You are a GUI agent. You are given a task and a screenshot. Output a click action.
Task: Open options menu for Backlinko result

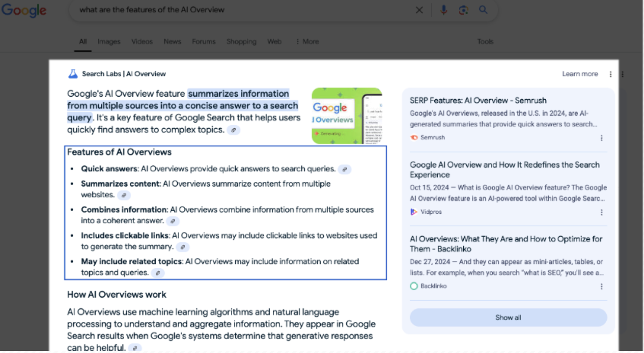click(601, 287)
